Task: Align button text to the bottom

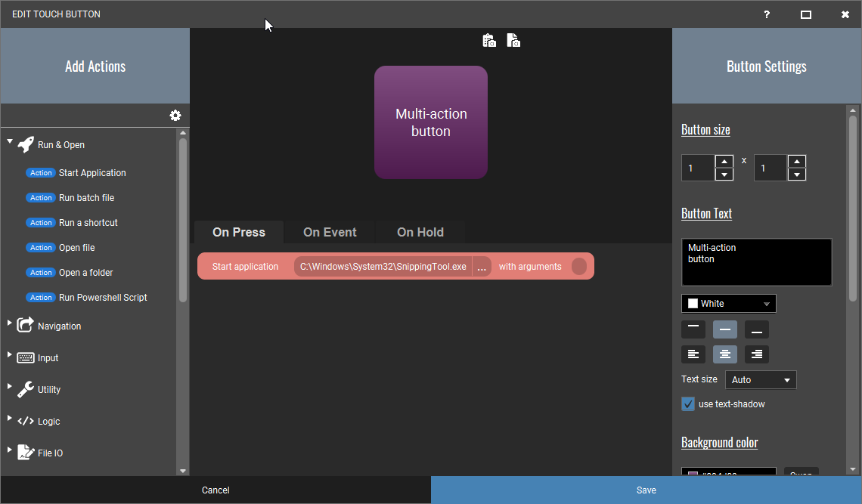Action: click(x=756, y=329)
